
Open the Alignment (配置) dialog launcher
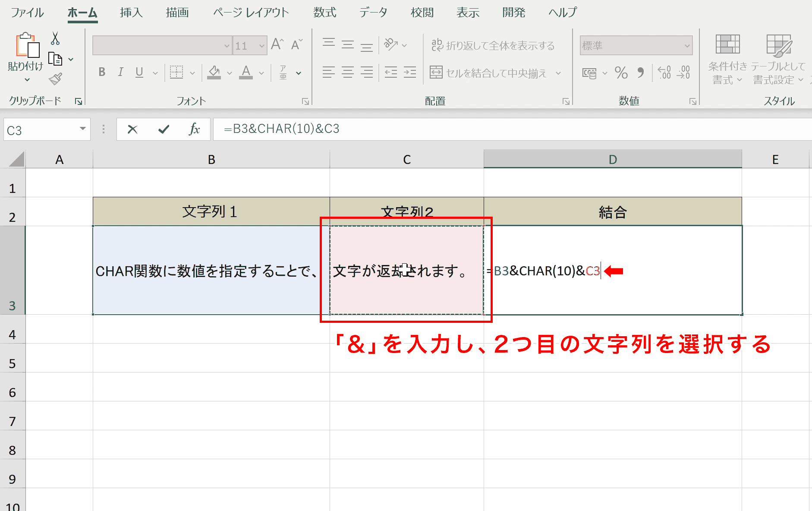click(566, 101)
